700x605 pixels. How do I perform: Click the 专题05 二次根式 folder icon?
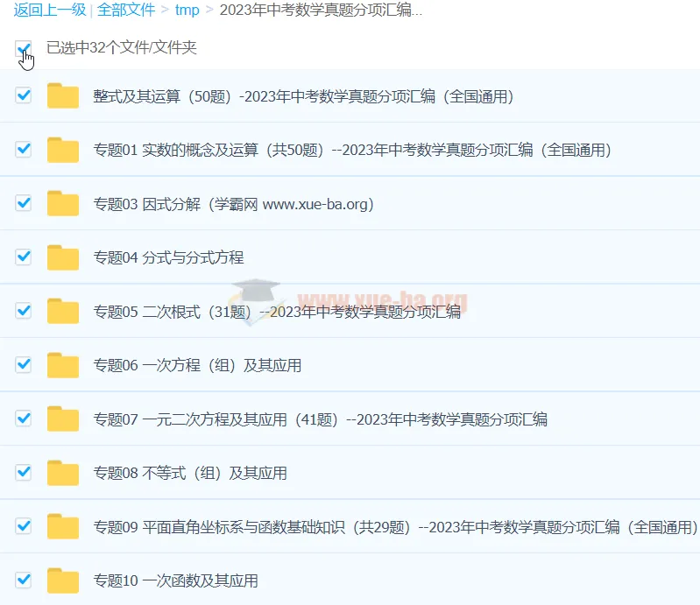tap(63, 311)
